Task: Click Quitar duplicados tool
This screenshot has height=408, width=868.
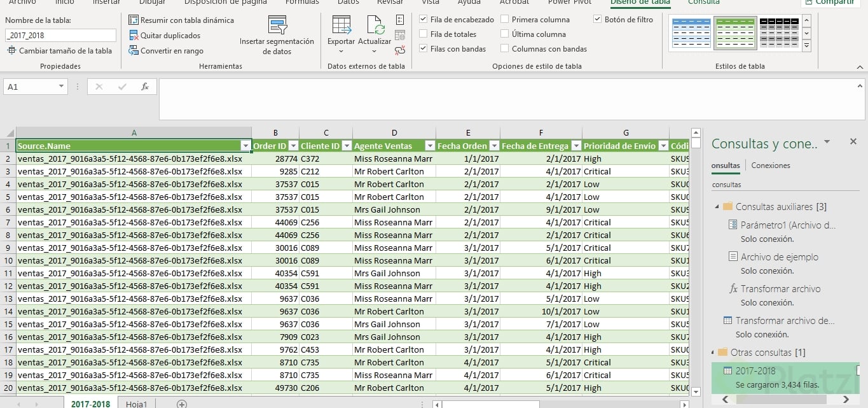Action: point(134,36)
